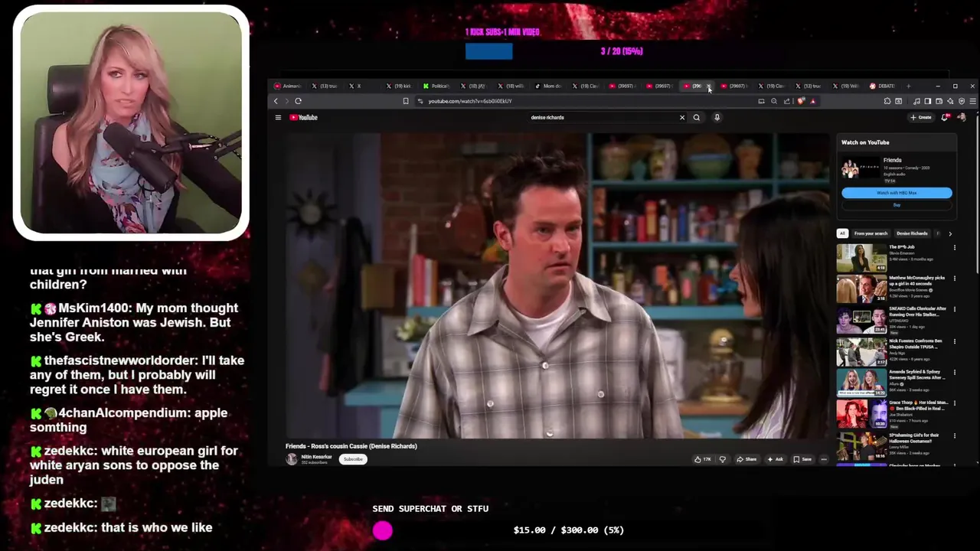Open the YouTube hamburger guide menu
This screenshot has width=980, height=551.
click(278, 117)
